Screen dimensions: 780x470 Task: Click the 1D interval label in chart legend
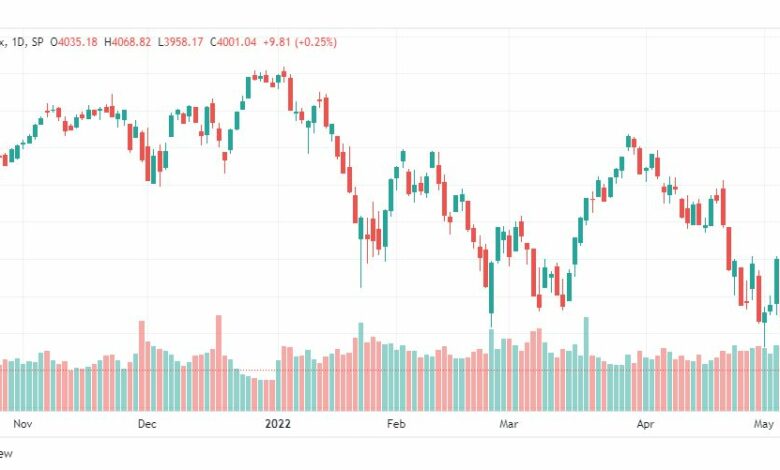18,42
